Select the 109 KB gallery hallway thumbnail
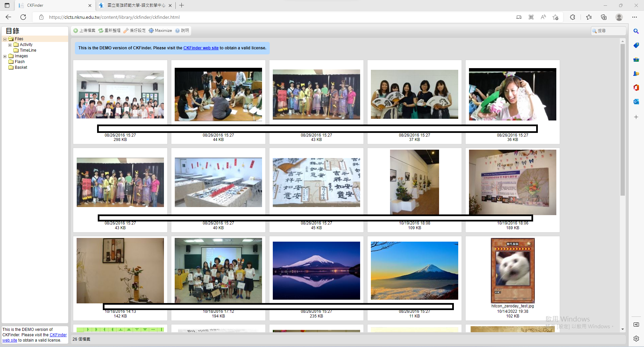644x347 pixels. tap(415, 182)
